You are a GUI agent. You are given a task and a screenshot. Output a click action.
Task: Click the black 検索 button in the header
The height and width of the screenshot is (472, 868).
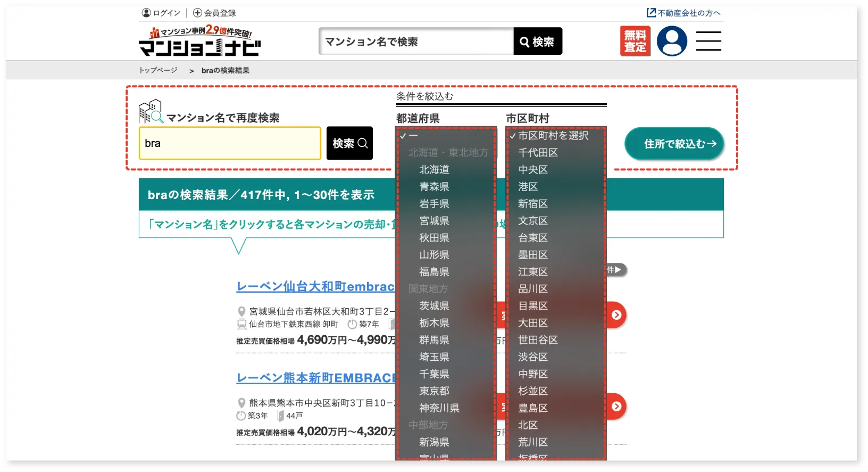(x=538, y=42)
